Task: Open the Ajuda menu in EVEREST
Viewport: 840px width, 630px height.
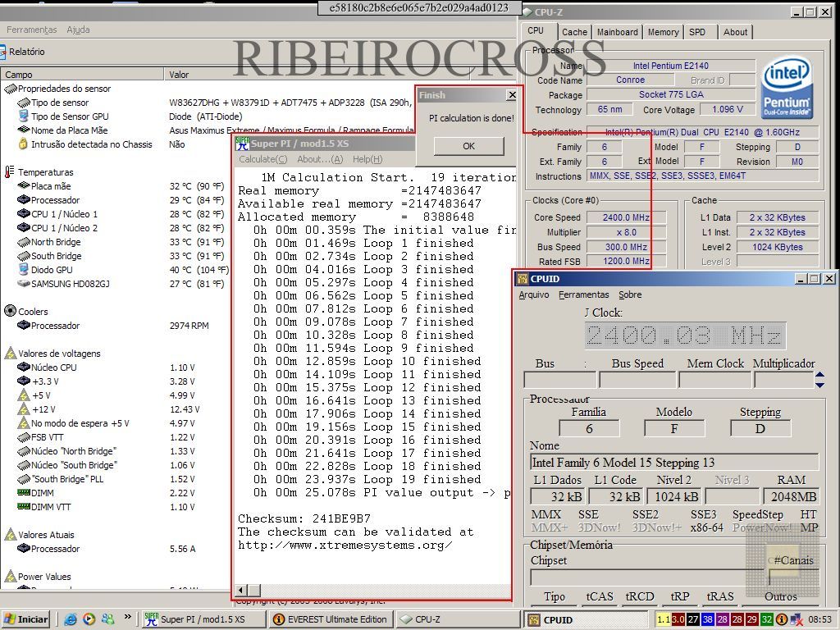Action: coord(78,30)
